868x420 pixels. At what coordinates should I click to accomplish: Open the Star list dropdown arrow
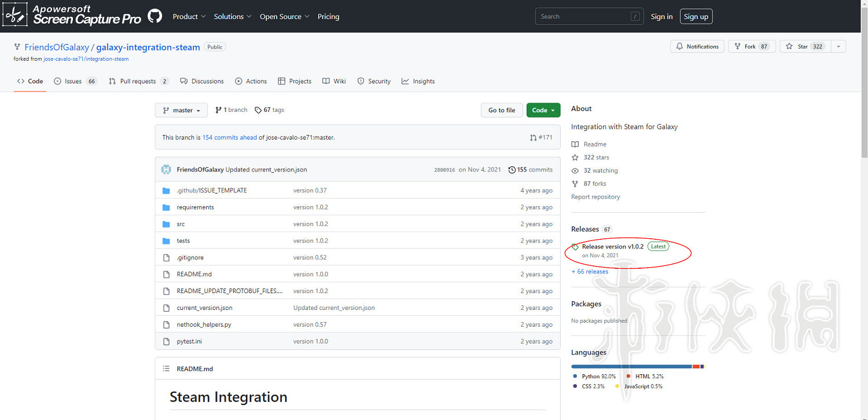pyautogui.click(x=838, y=46)
